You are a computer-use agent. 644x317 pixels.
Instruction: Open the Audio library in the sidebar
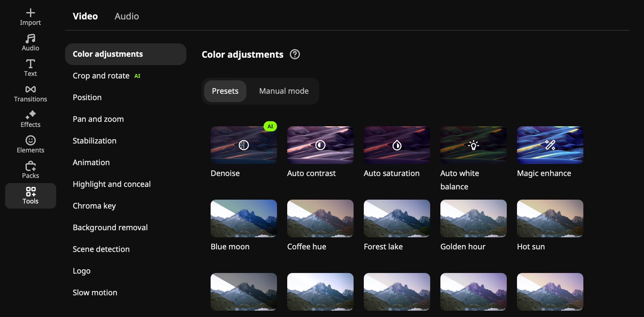coord(30,42)
